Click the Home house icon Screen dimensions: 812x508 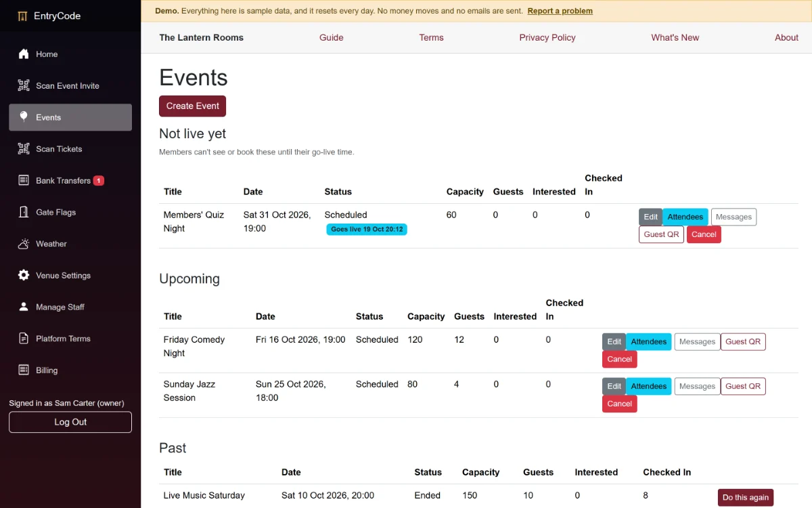click(x=24, y=54)
